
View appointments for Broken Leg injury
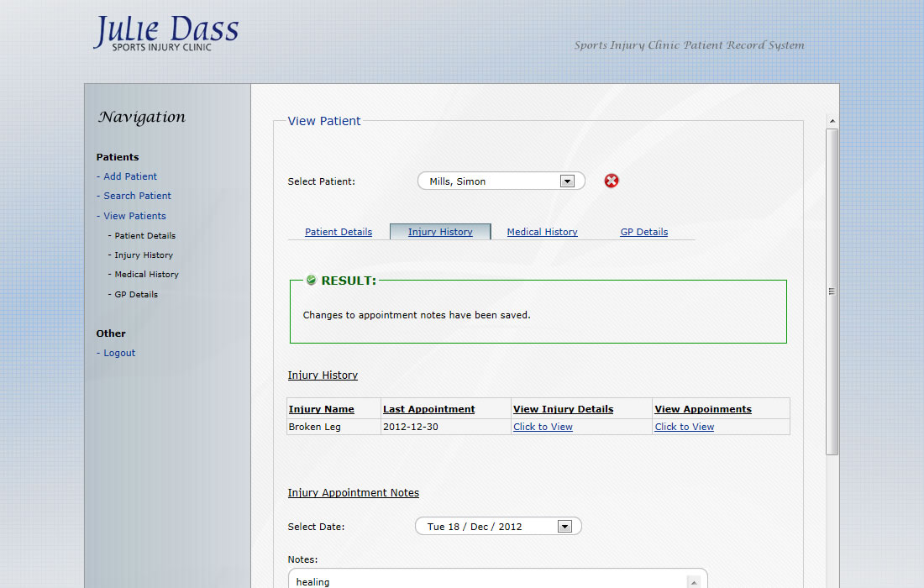click(x=685, y=427)
